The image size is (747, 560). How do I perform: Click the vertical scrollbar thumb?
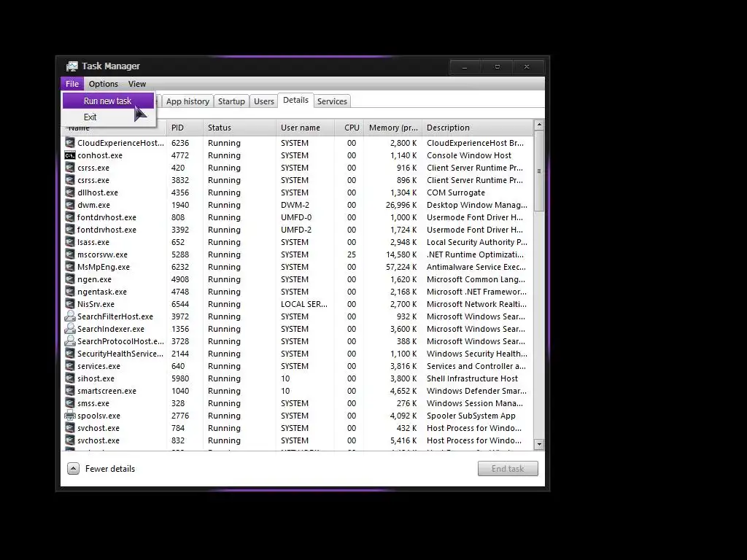point(539,171)
